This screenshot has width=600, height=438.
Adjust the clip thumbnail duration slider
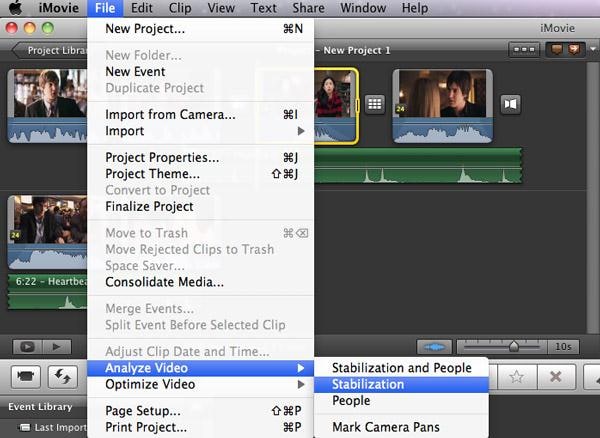[513, 346]
